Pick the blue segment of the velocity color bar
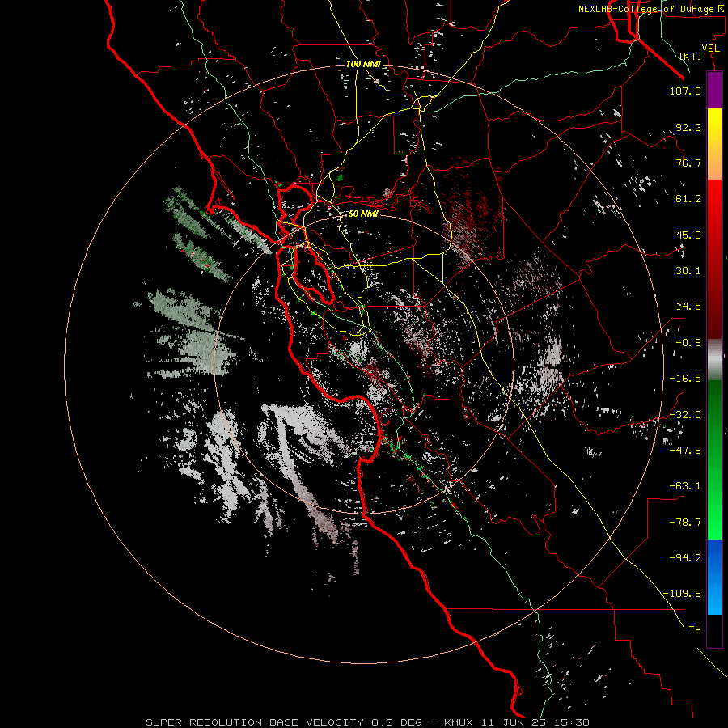 pyautogui.click(x=714, y=577)
